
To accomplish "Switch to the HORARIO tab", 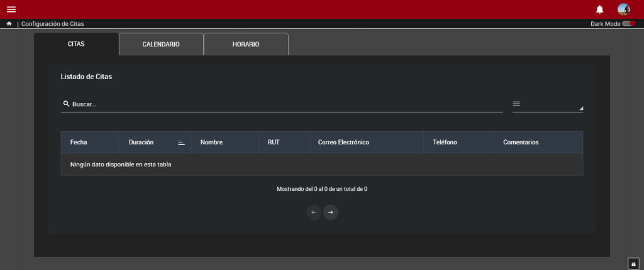I will click(246, 45).
